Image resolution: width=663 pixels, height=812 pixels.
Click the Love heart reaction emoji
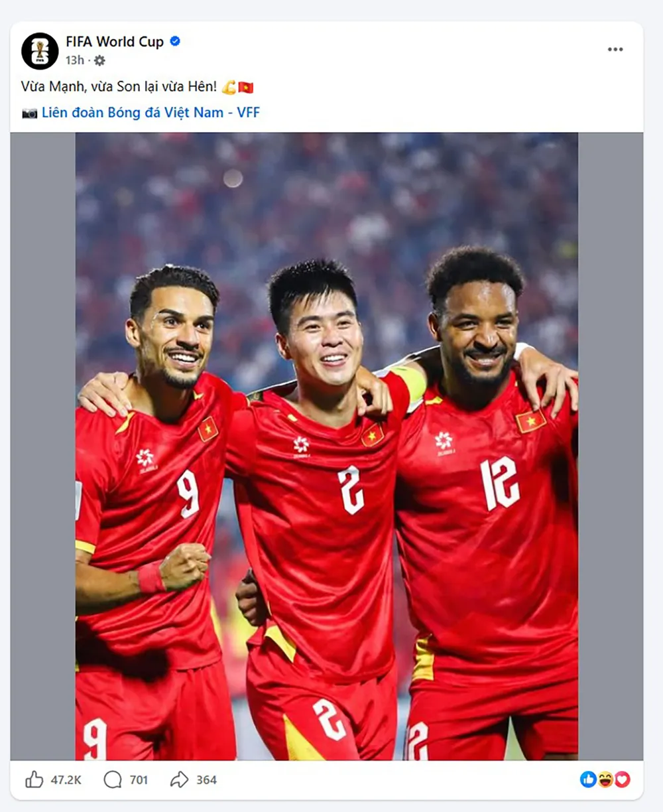(622, 779)
